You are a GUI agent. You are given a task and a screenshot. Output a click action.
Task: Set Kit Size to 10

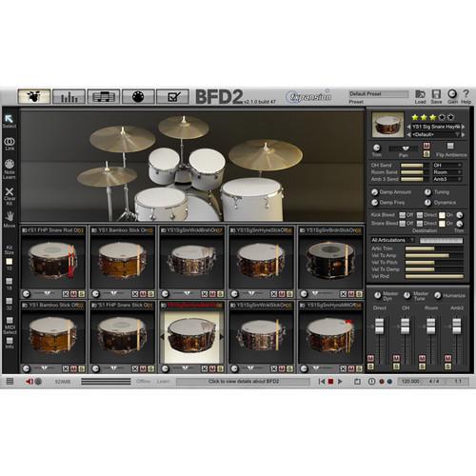(10, 262)
